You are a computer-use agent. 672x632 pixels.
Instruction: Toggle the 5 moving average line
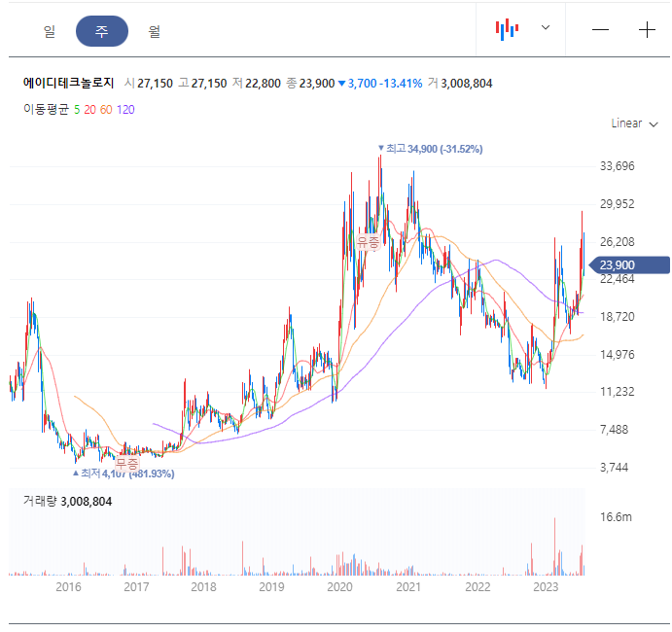77,110
